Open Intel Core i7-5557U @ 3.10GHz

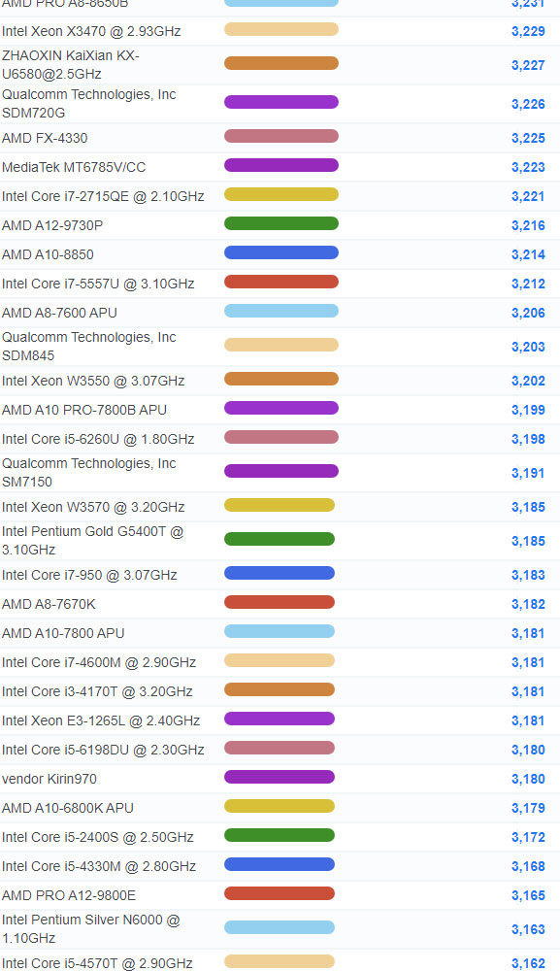point(98,283)
